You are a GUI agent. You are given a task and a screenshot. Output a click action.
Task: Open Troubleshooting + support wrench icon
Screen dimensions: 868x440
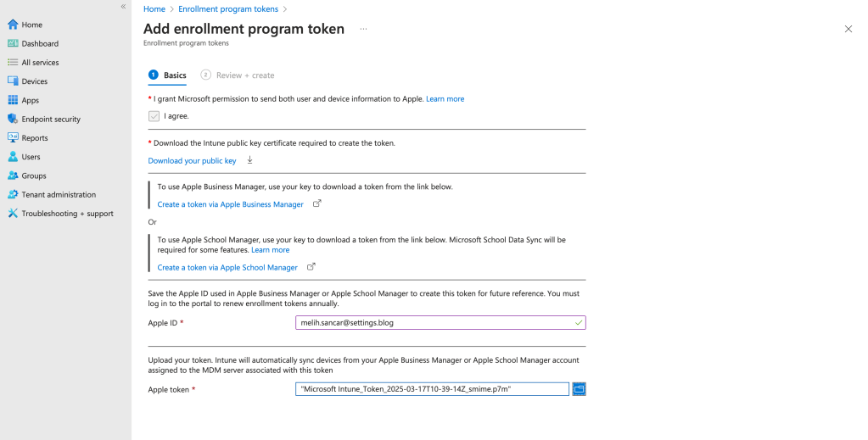coord(13,214)
